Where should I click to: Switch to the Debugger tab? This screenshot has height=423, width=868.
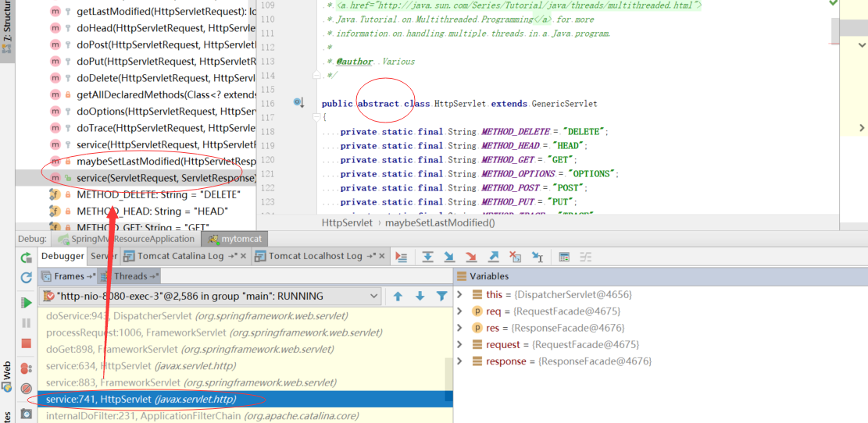pyautogui.click(x=63, y=256)
